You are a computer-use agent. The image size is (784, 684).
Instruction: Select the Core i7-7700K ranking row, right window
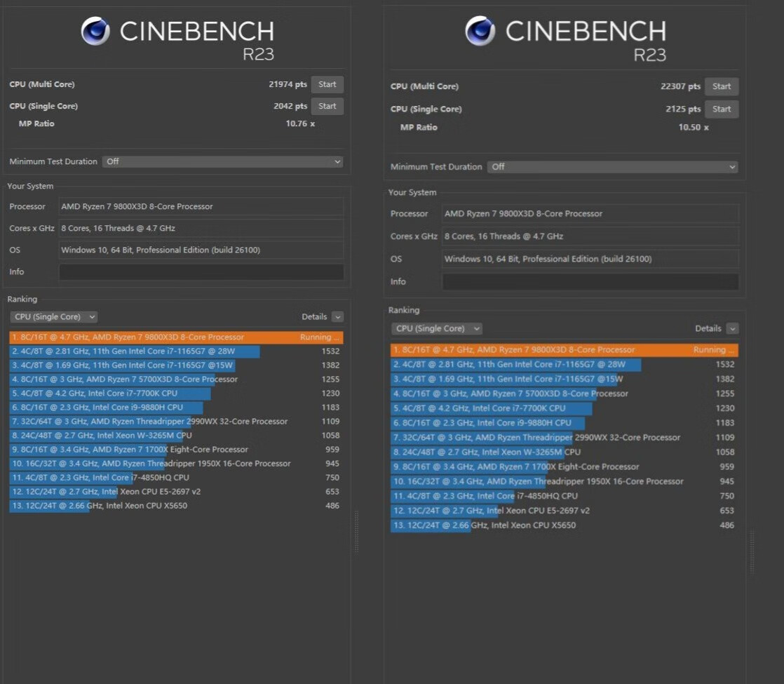[x=565, y=408]
